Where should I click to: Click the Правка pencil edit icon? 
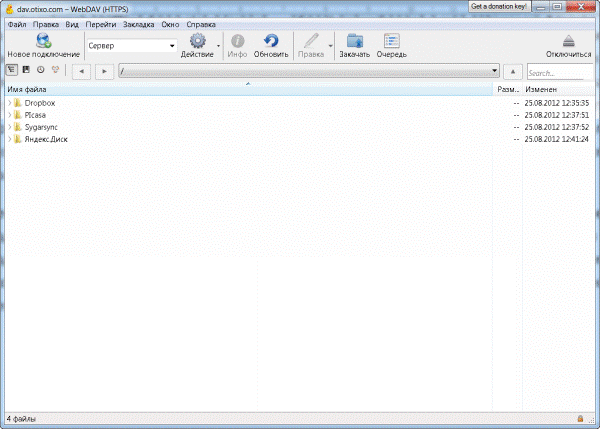coord(311,41)
